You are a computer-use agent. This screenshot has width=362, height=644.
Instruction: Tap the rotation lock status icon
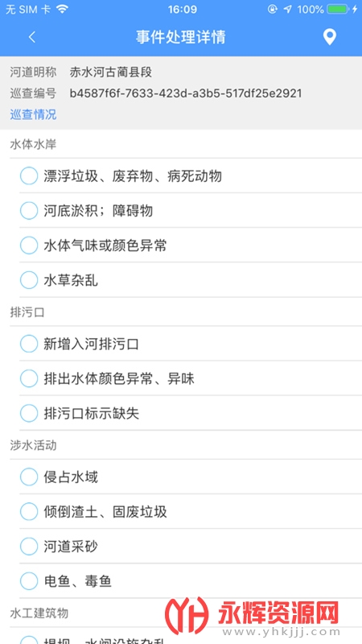coord(273,9)
